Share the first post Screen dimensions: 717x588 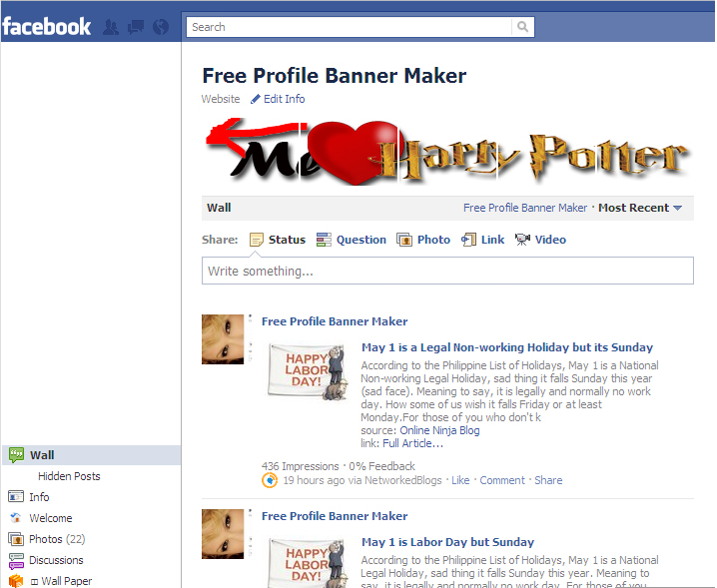pyautogui.click(x=548, y=480)
